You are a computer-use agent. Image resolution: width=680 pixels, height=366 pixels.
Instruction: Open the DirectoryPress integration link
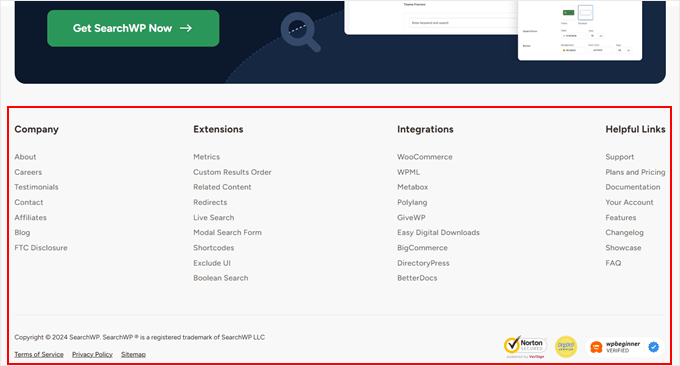click(423, 263)
